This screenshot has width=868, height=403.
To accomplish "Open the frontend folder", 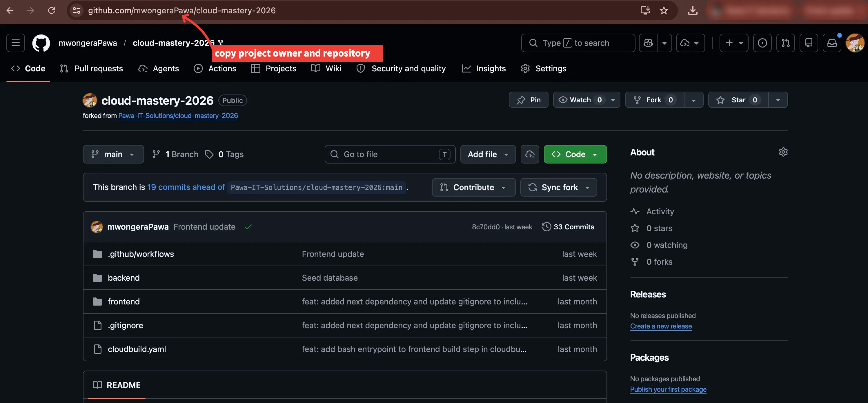I will pos(124,302).
